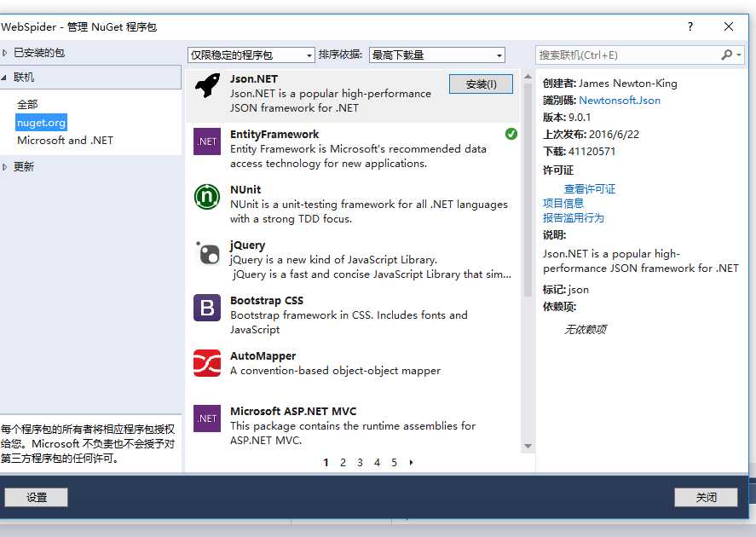This screenshot has height=537, width=756.
Task: Close the NuGet dialog window
Action: (729, 26)
